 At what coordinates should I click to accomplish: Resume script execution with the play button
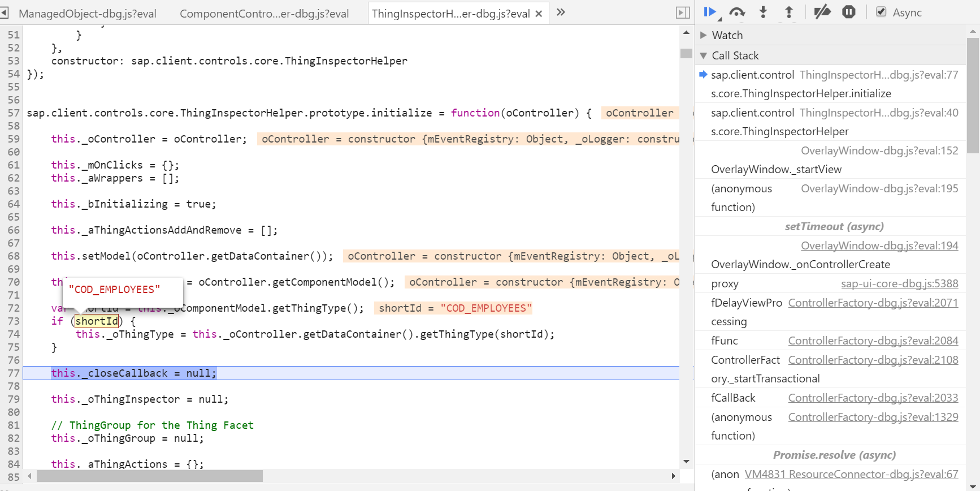710,12
